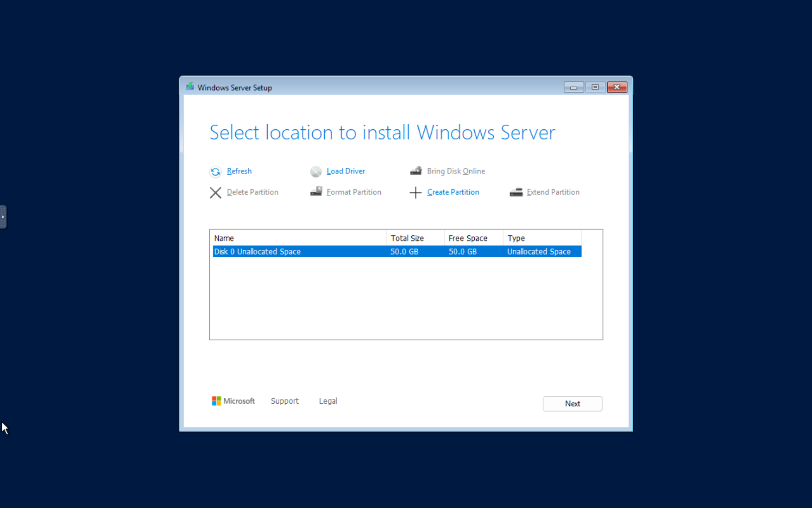Open the Support link

click(x=284, y=401)
